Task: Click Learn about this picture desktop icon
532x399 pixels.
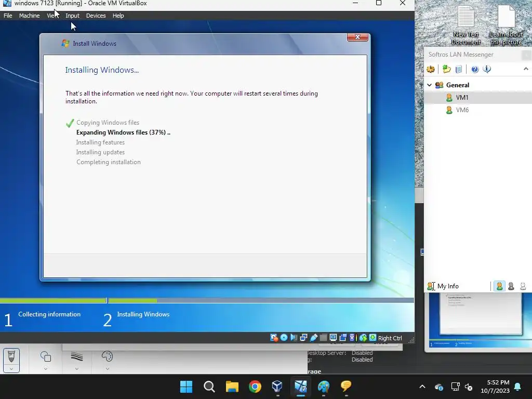Action: pos(506,24)
